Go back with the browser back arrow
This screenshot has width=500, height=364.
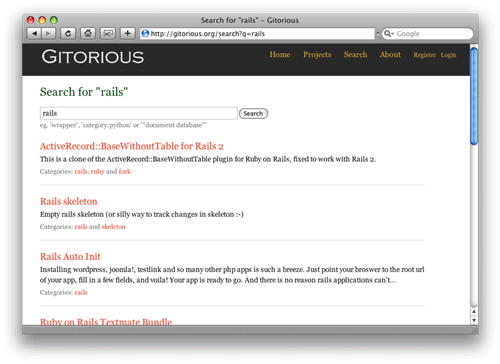click(34, 33)
